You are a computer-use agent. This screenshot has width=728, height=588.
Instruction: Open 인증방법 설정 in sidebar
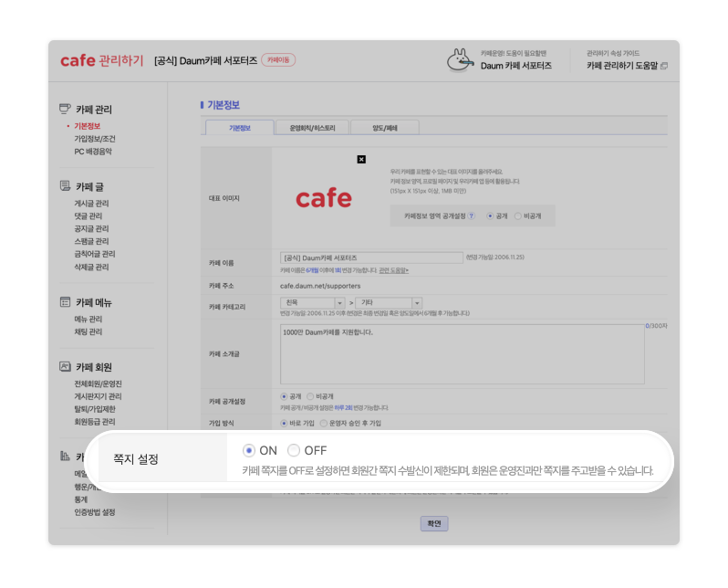95,512
